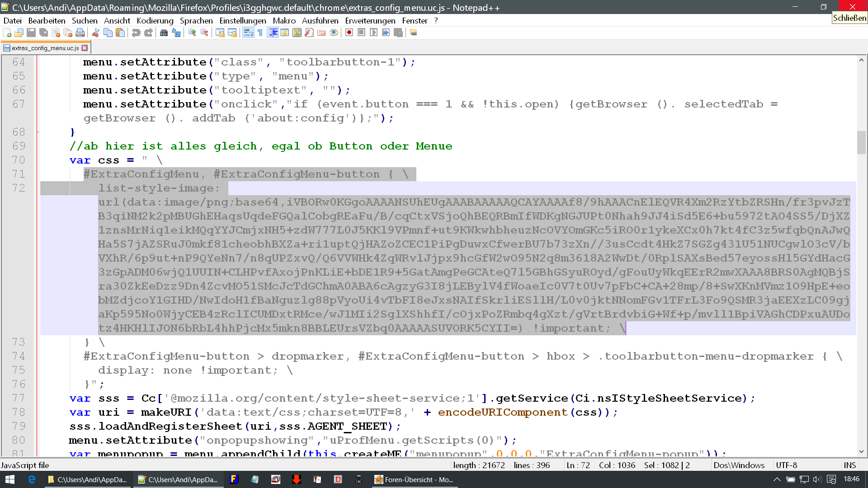Screen dimensions: 868x488
Task: Open Find with the binoculars icon
Action: tap(164, 33)
